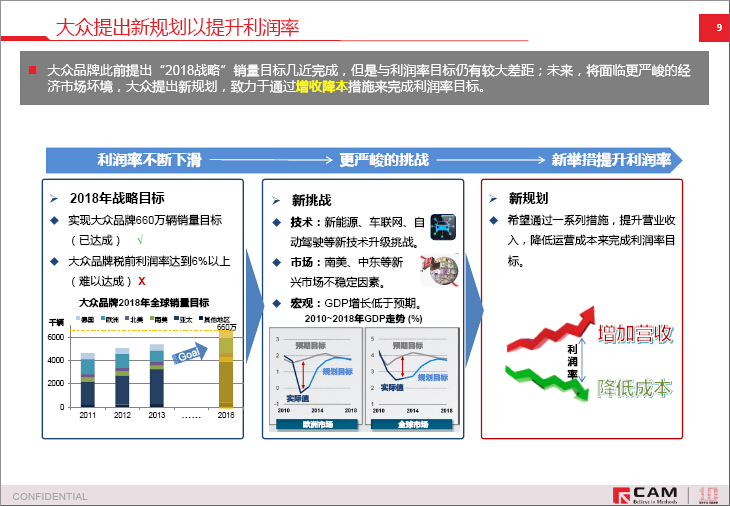Click the 660万 label above the 2018 bar
This screenshot has height=506, width=730.
click(x=227, y=327)
